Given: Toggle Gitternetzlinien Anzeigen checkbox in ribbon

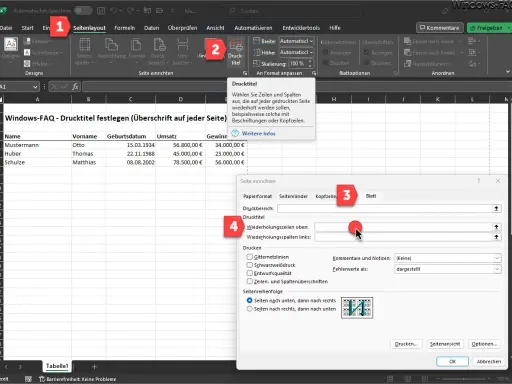Looking at the screenshot, I should click(326, 53).
